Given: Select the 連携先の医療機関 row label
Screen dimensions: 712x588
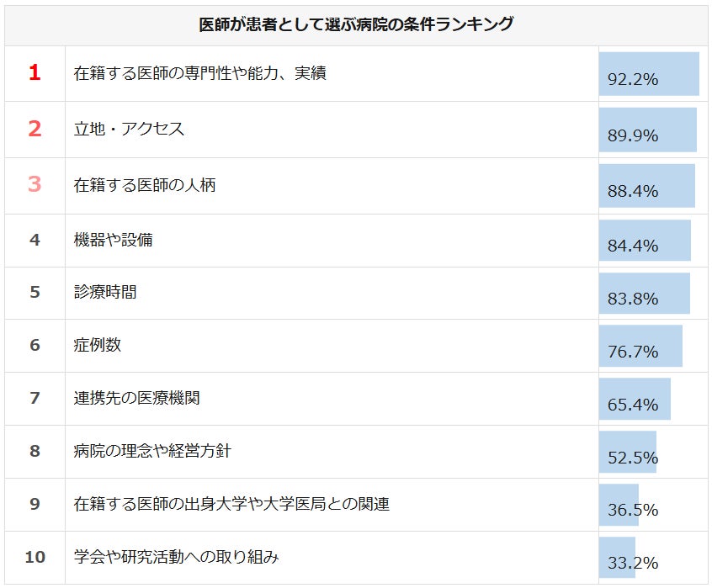Looking at the screenshot, I should pos(137,398).
